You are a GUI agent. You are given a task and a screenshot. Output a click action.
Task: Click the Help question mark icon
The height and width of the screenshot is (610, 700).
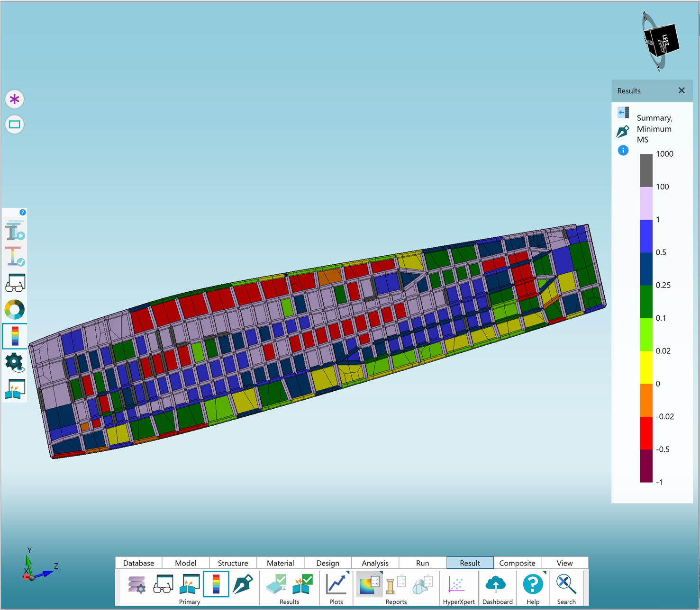click(x=533, y=584)
